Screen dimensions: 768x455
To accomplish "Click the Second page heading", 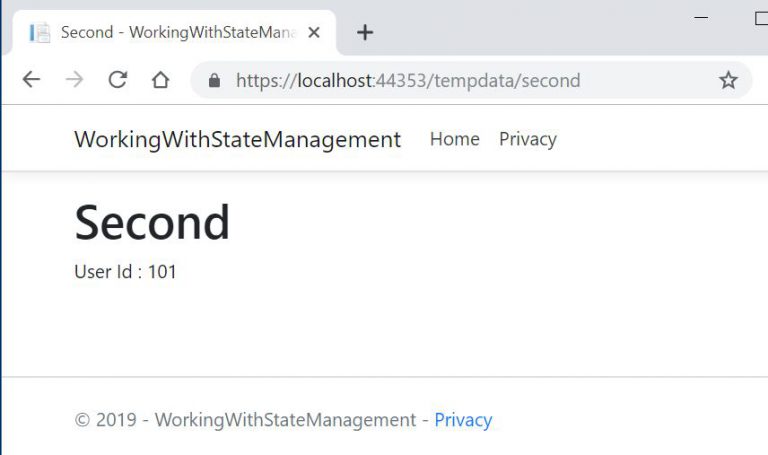I will tap(152, 222).
